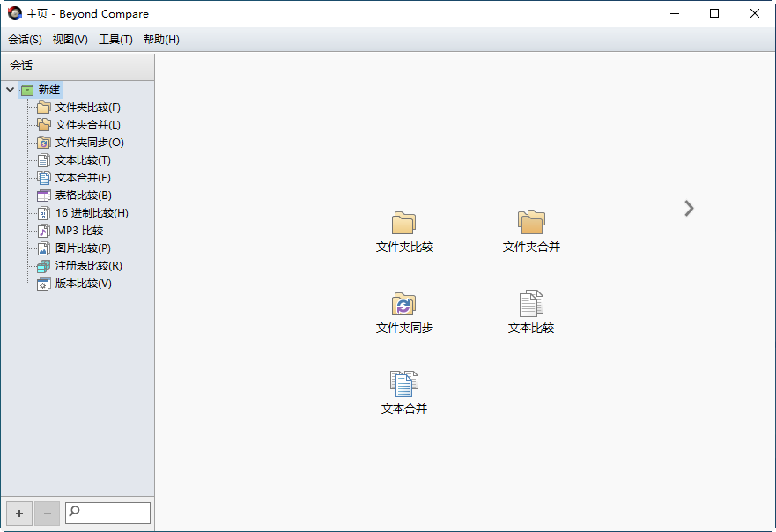Click the sync icon beside 文件夹同步(O)
Viewport: 776px width, 532px height.
pos(43,143)
